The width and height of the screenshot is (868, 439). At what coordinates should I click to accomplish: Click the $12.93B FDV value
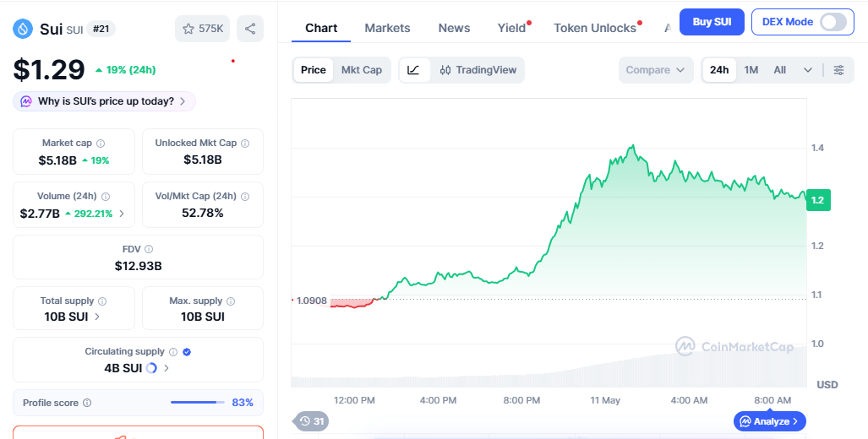[139, 266]
